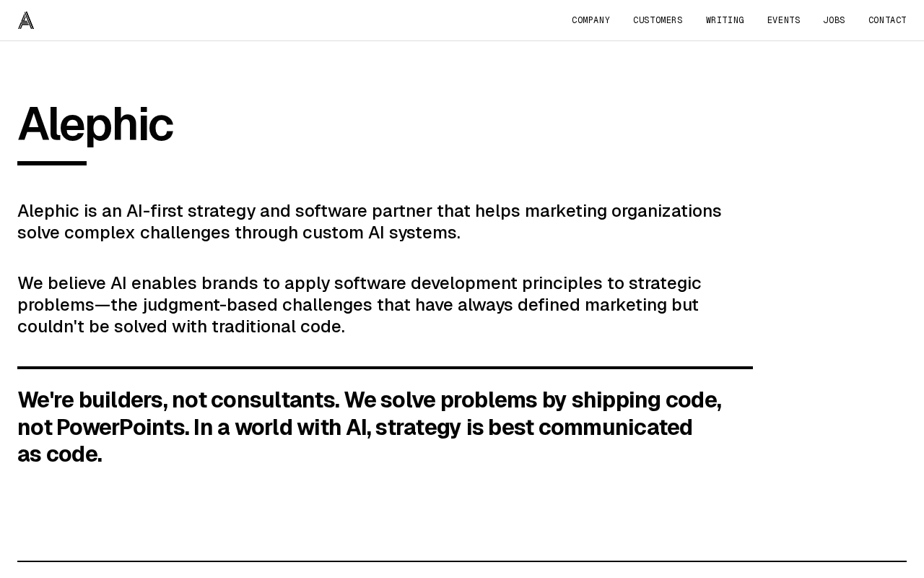Click the words 'traditional code'

(276, 327)
